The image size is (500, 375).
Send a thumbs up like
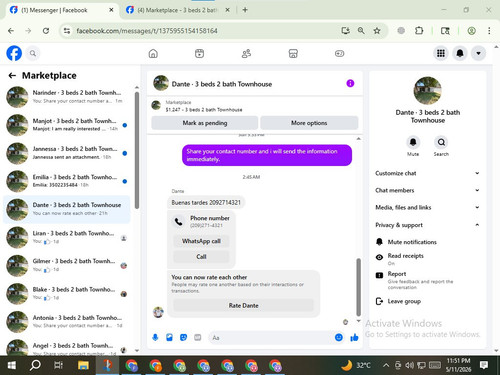coord(354,338)
